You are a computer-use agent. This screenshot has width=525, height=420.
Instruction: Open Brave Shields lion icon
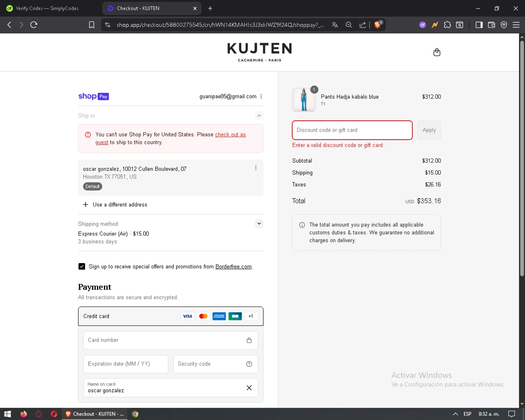(378, 24)
